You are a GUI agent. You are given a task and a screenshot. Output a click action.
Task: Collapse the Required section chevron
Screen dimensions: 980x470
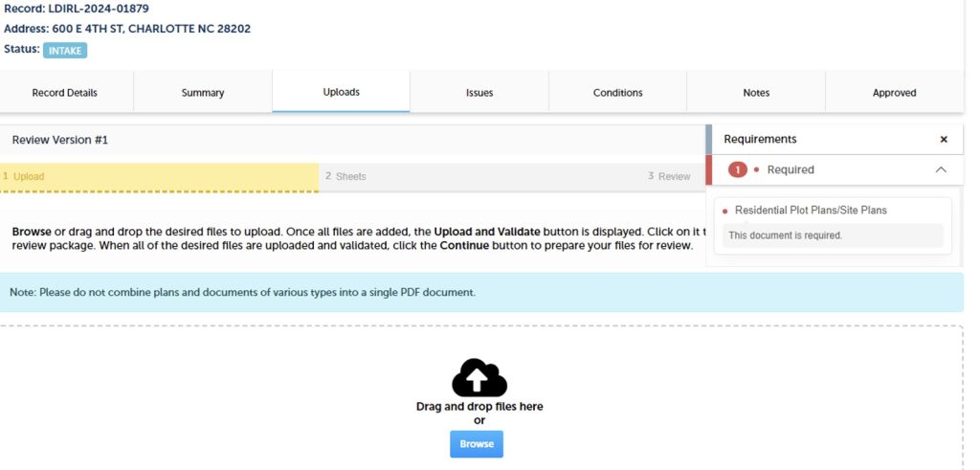(940, 169)
